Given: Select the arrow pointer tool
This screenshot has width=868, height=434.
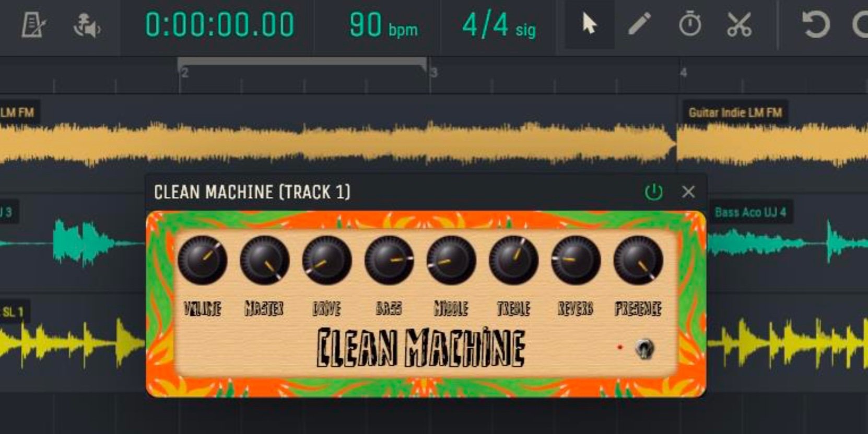Looking at the screenshot, I should [589, 25].
